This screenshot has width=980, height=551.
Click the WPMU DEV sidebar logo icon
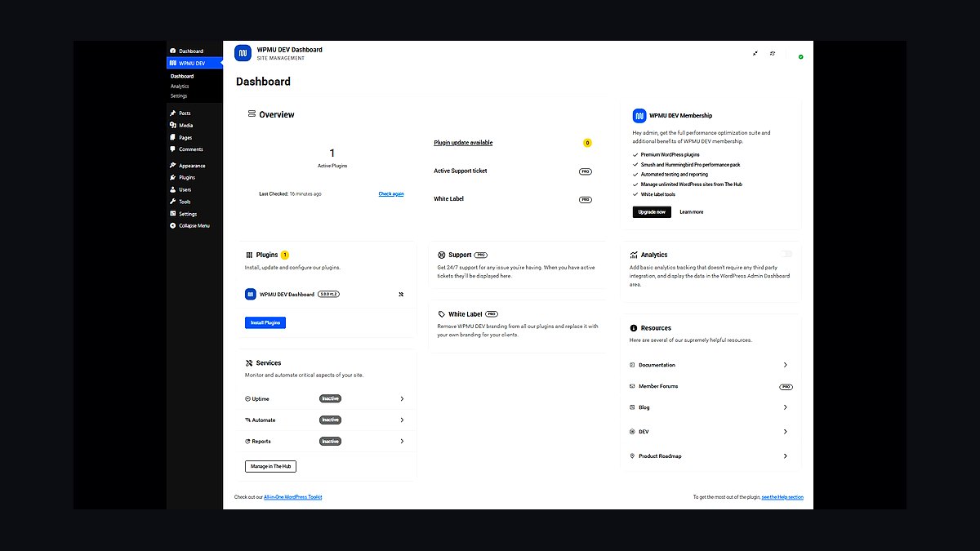pyautogui.click(x=172, y=63)
